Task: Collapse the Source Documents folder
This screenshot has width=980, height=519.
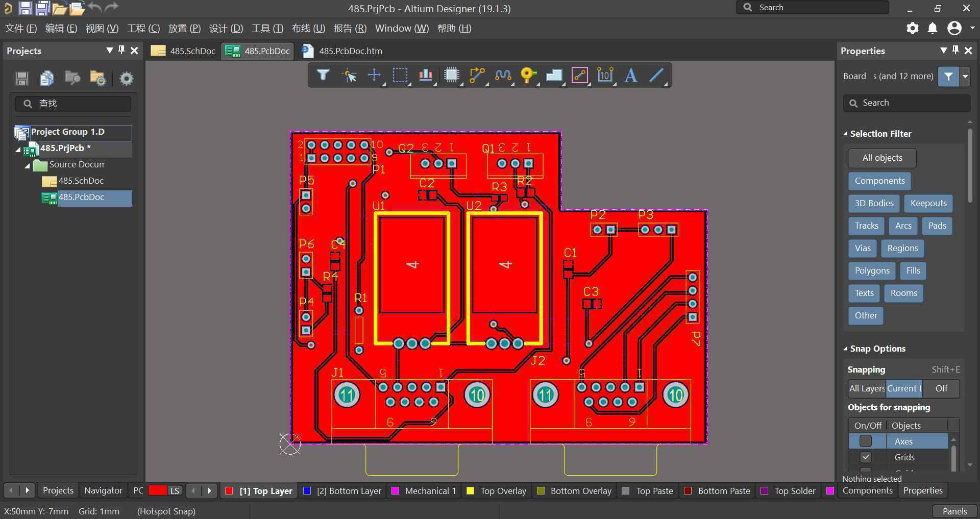Action: (x=28, y=165)
